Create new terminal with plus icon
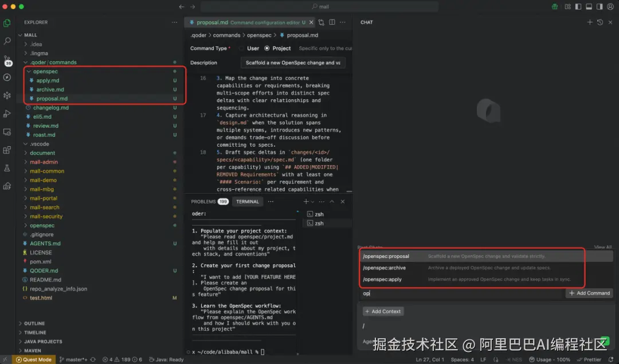619x364 pixels. 306,202
